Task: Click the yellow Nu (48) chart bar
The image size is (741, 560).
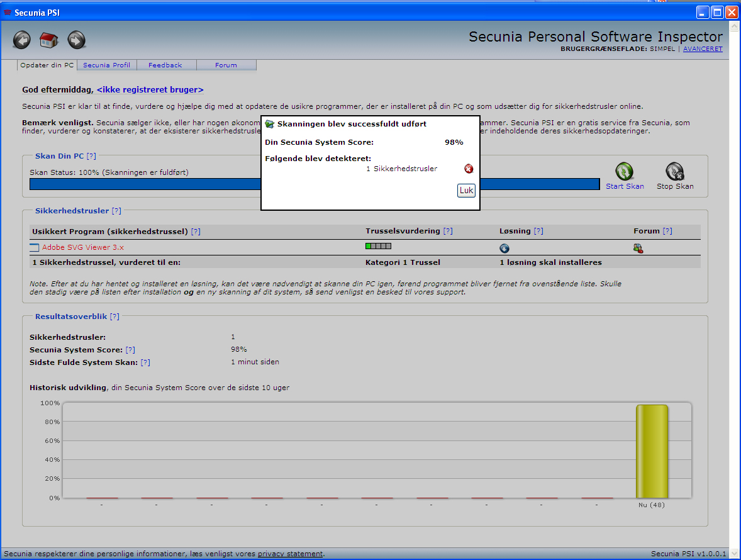Action: point(652,451)
